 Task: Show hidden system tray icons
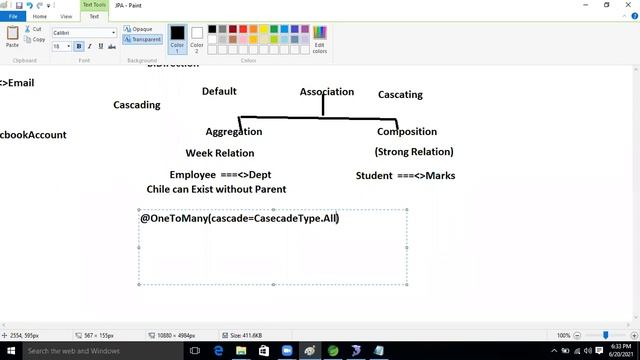554,351
